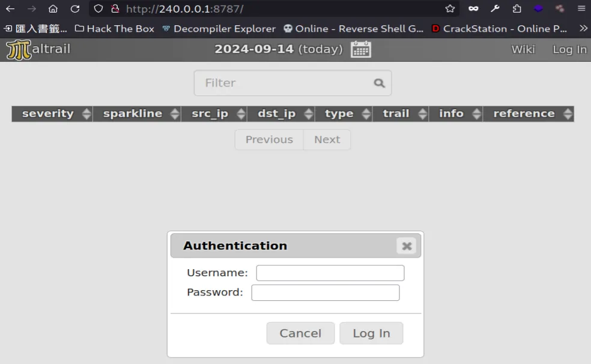
Task: Open the Hack The Box bookmark folder
Action: (x=114, y=28)
